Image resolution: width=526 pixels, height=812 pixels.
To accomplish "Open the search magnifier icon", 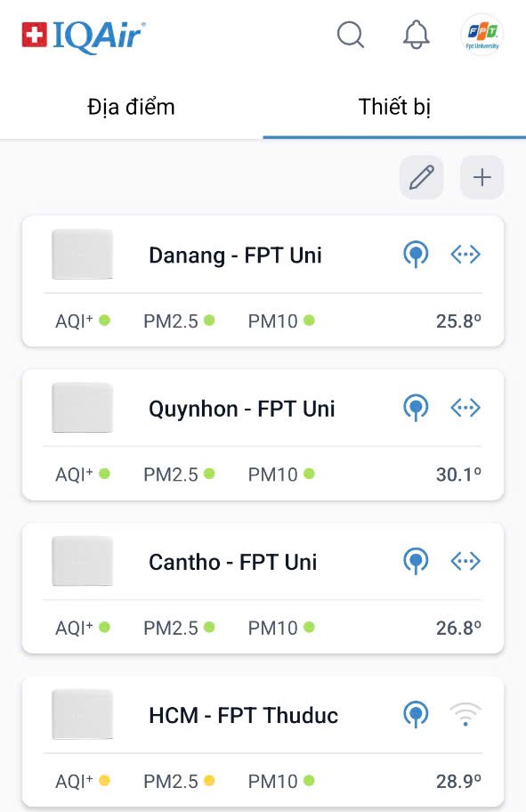I will (351, 35).
